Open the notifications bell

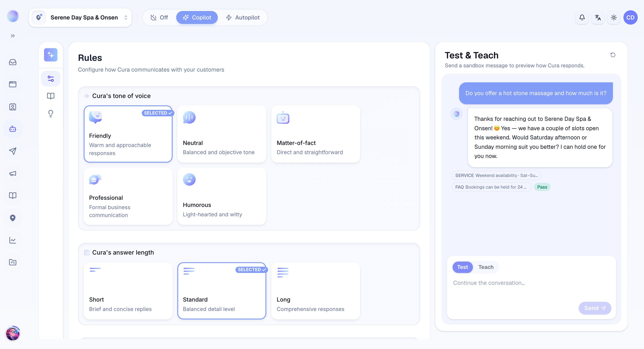coord(582,17)
